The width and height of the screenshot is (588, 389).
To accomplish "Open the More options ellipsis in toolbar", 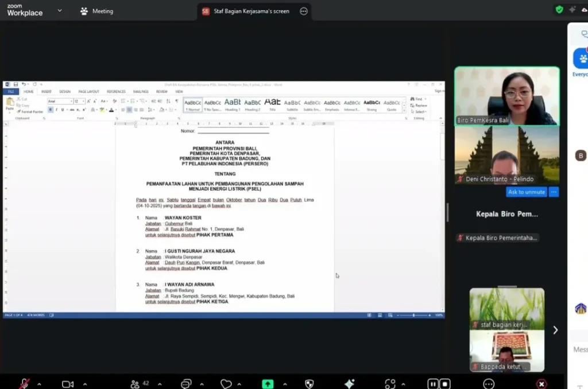I will pyautogui.click(x=489, y=384).
